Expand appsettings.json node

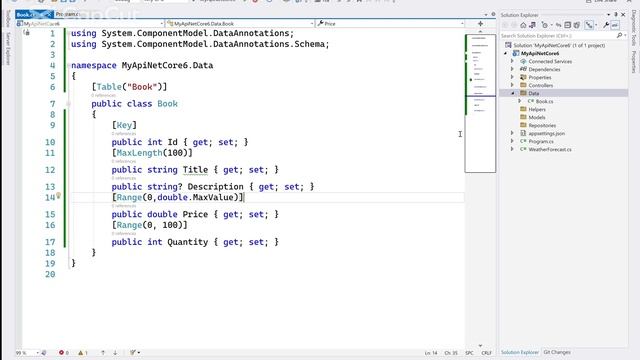point(513,133)
